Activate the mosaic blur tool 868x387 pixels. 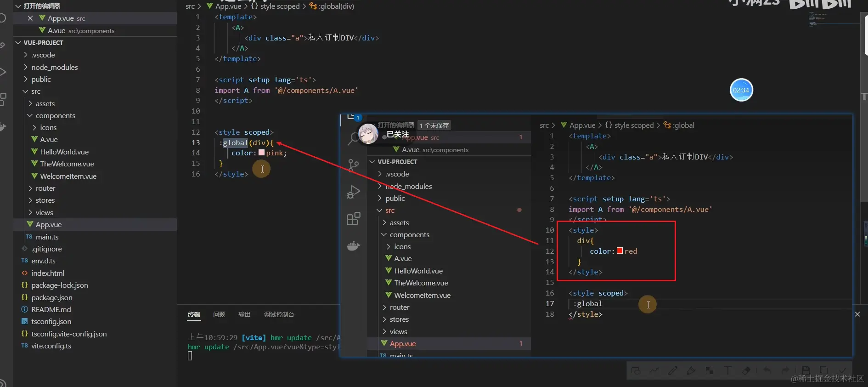point(710,370)
